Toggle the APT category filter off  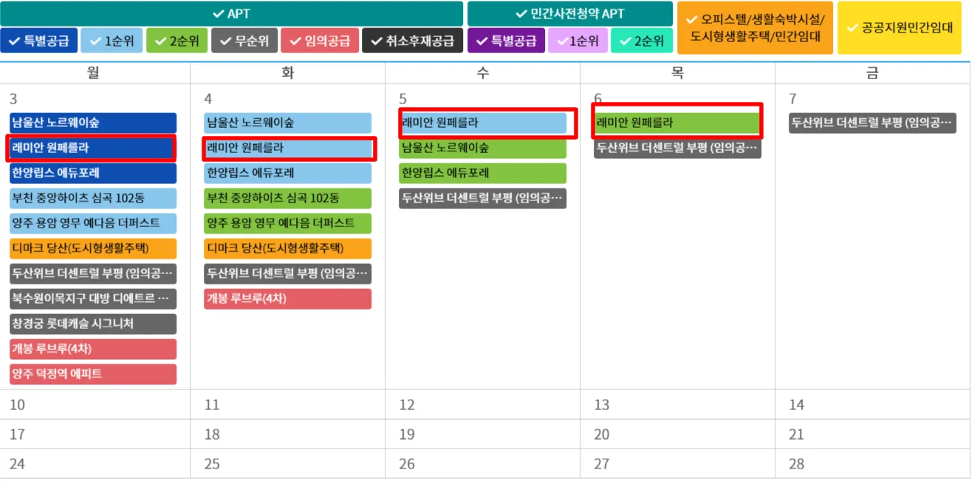pos(232,13)
